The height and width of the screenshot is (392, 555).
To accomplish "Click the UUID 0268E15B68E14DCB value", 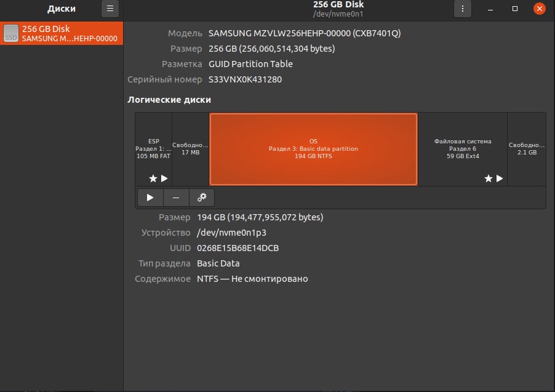I will 238,248.
